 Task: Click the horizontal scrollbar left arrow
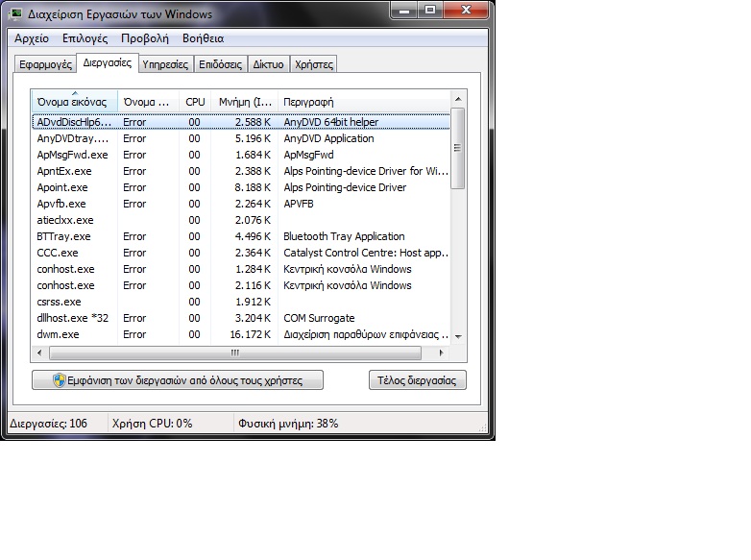[39, 353]
